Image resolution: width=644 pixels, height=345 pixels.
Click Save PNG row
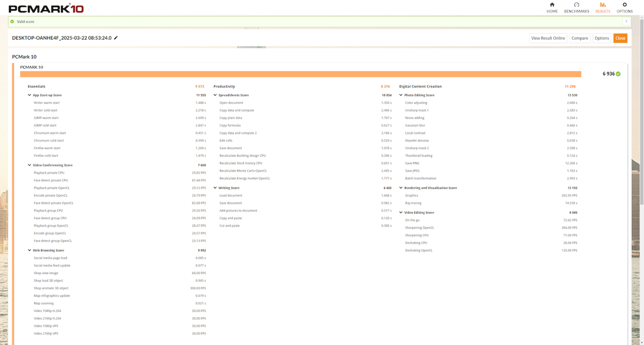tap(491, 163)
